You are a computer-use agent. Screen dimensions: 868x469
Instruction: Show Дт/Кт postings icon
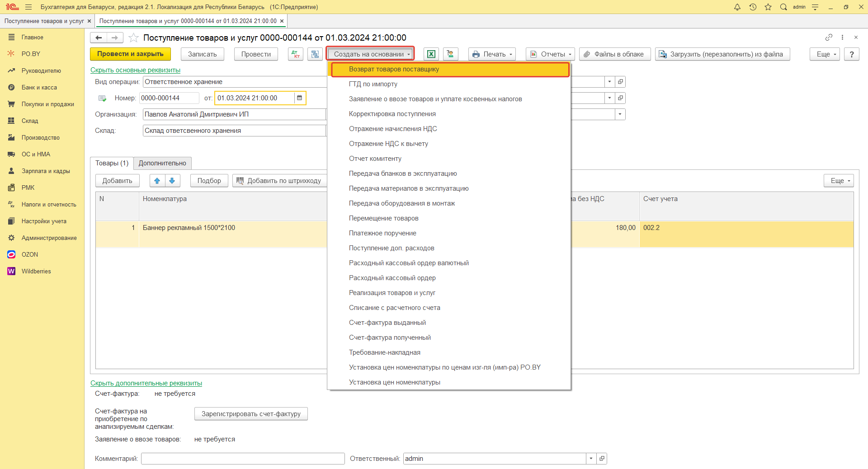click(296, 54)
